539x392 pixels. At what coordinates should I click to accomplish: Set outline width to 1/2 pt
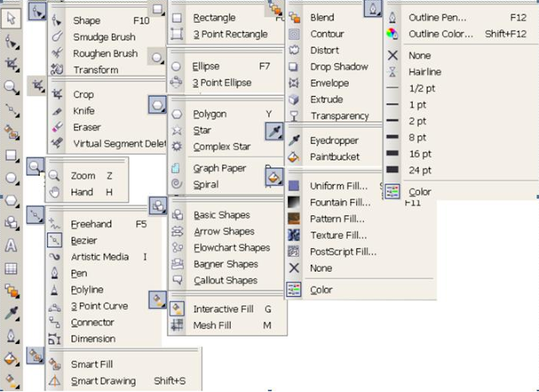(x=422, y=88)
